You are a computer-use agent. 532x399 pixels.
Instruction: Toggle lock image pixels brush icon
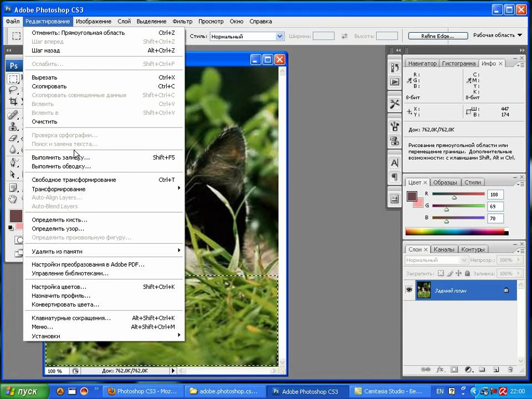tap(450, 273)
